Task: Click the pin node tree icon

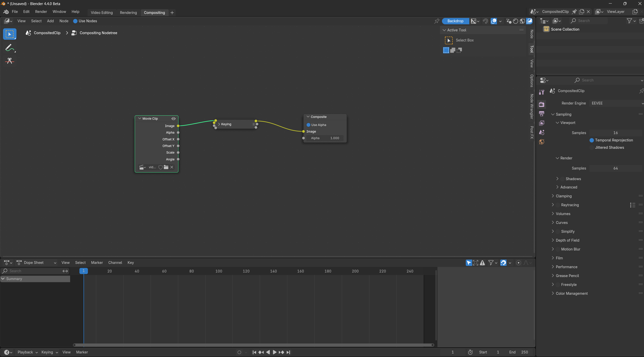Action: tap(437, 21)
